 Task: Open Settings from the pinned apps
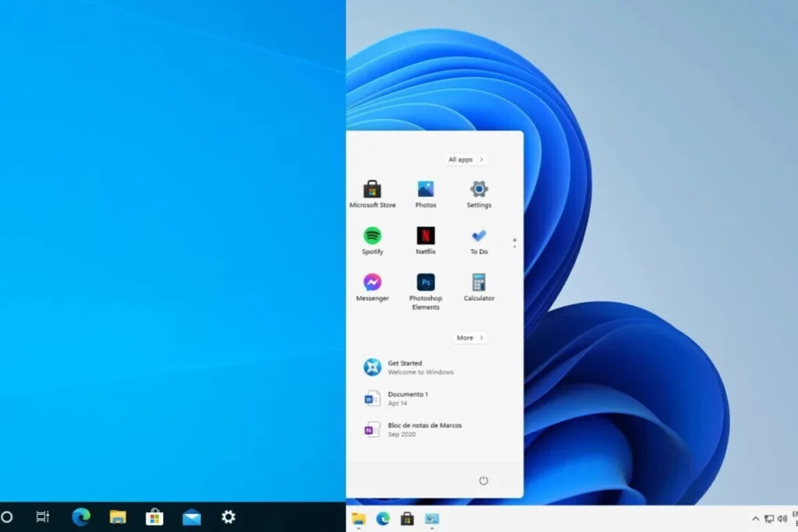pos(478,190)
